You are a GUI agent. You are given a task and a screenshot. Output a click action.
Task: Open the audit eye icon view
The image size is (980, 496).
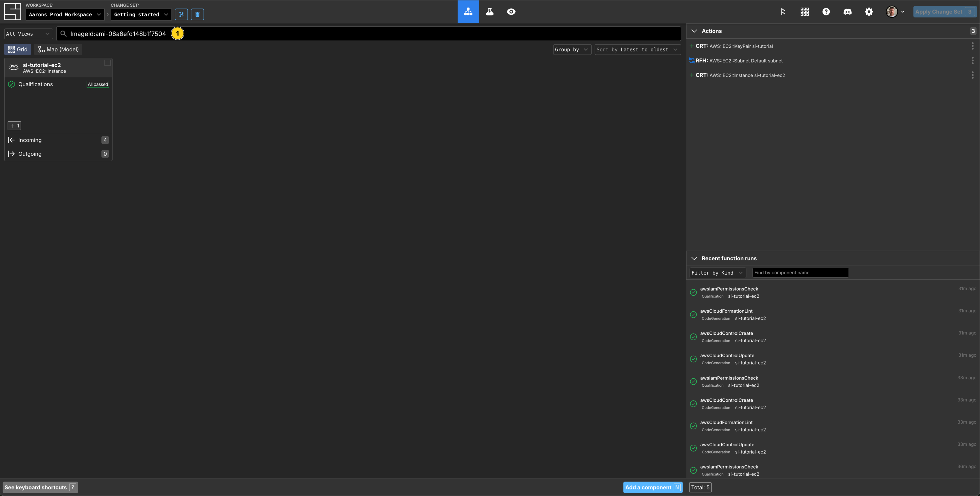pyautogui.click(x=511, y=11)
